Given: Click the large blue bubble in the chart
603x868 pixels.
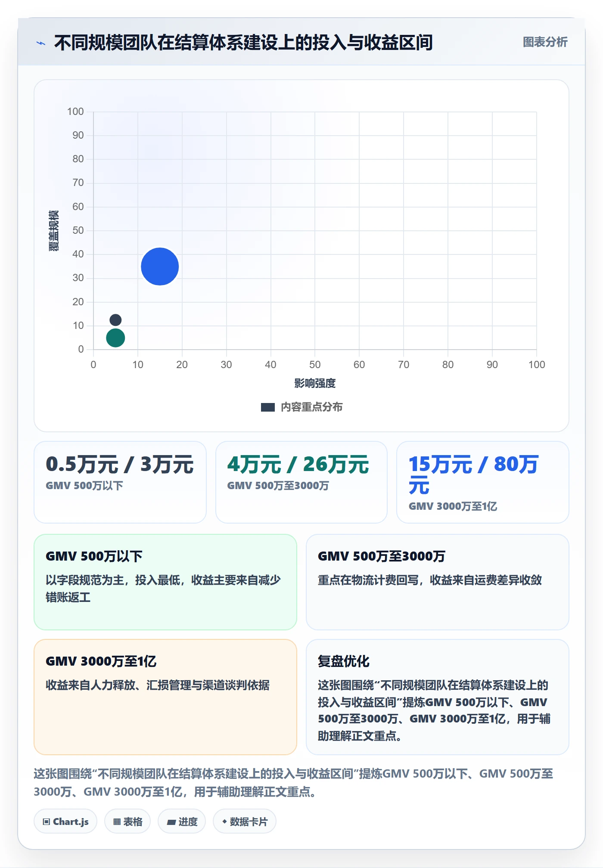Looking at the screenshot, I should [160, 267].
